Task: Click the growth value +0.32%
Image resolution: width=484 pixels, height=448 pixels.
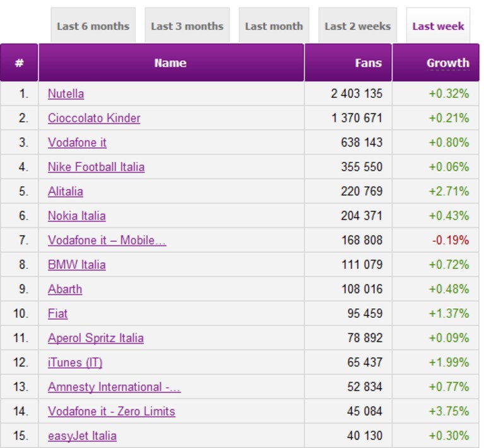Action: (x=449, y=93)
